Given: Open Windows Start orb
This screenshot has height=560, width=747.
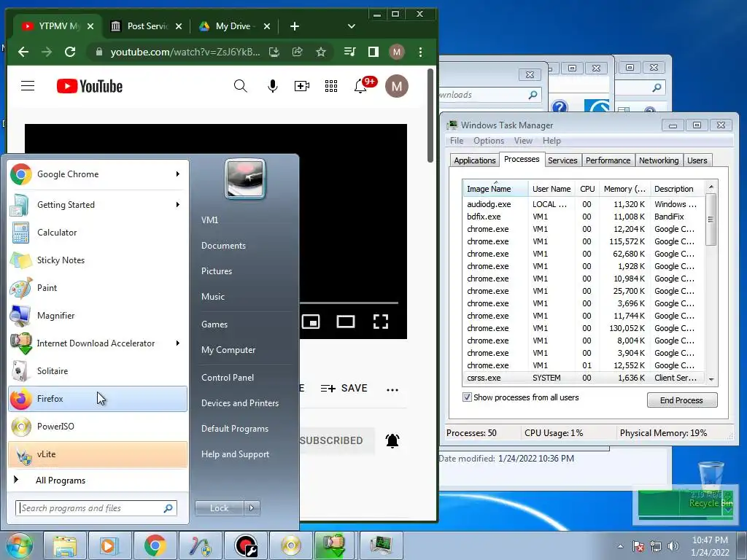Looking at the screenshot, I should tap(20, 545).
